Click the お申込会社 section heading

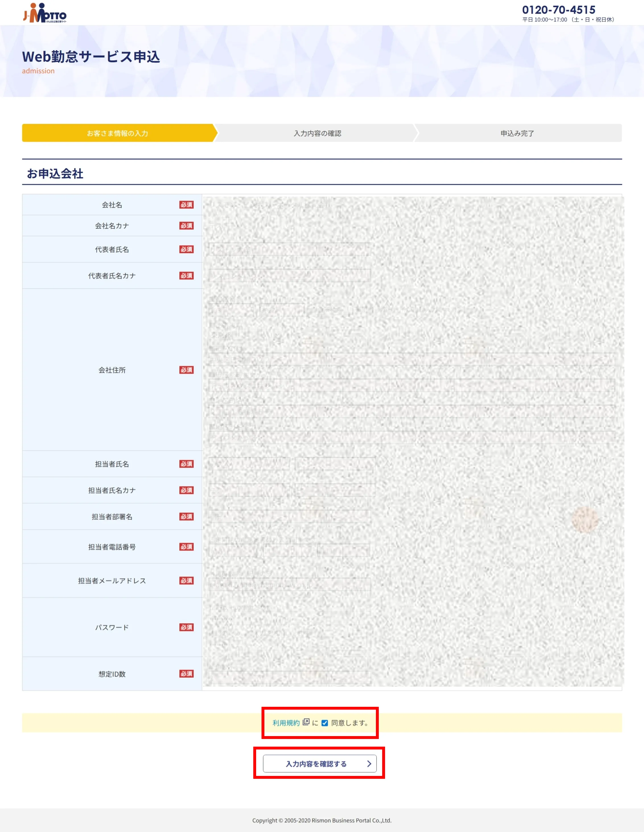[55, 173]
